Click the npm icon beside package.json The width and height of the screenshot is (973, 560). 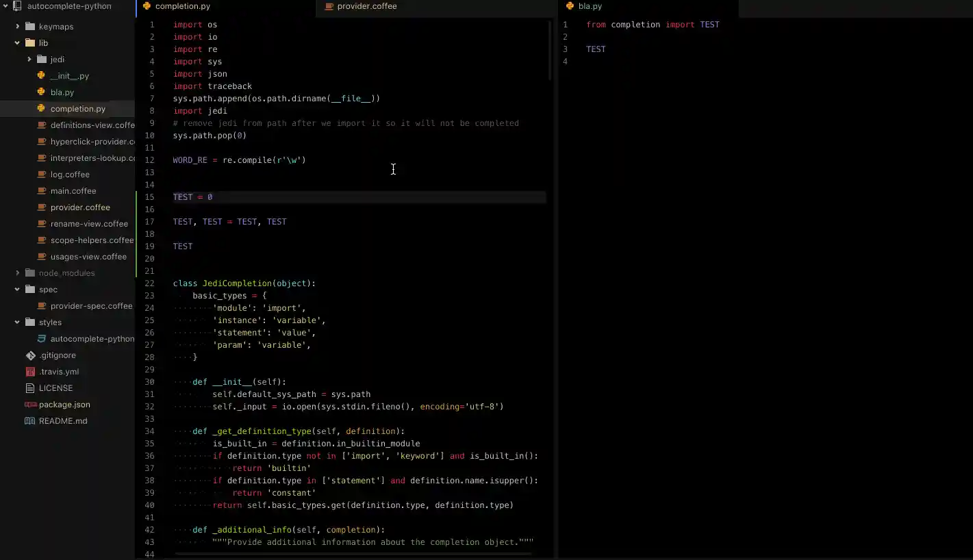pos(30,405)
